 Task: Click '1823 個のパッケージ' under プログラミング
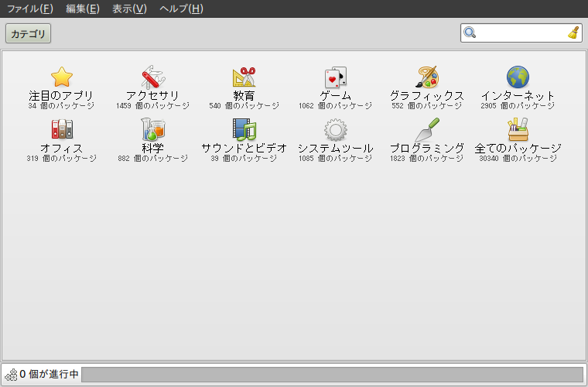(427, 159)
